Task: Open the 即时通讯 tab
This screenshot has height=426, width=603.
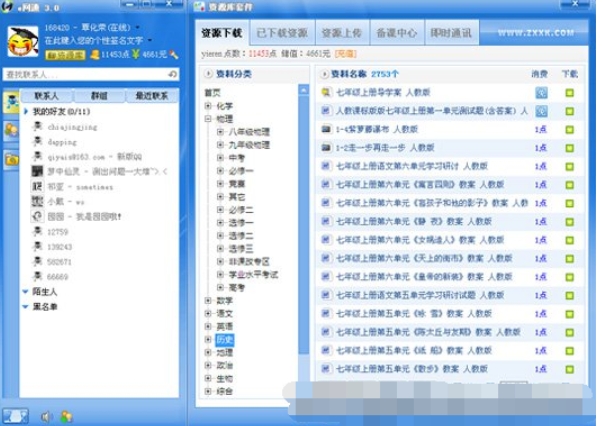Action: (451, 33)
